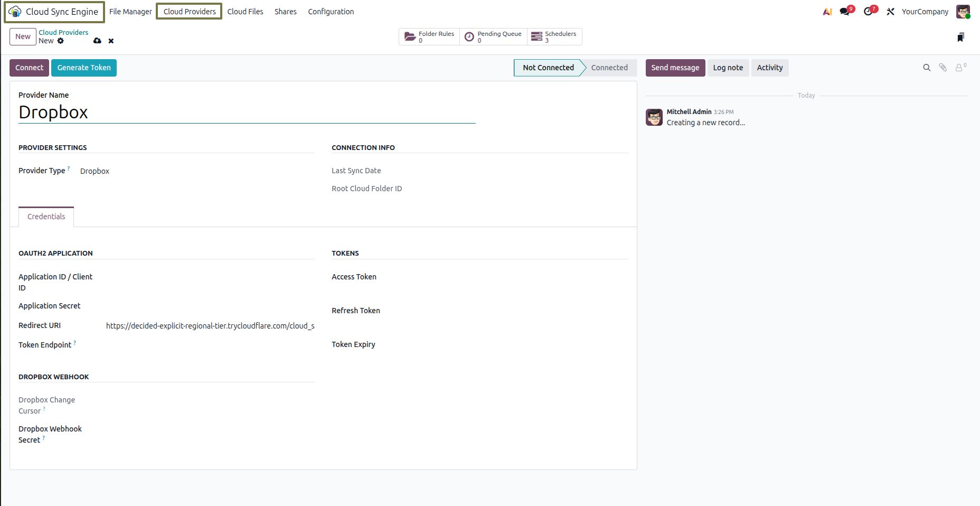This screenshot has height=506, width=980.
Task: Attach files via paperclip icon
Action: (x=943, y=68)
